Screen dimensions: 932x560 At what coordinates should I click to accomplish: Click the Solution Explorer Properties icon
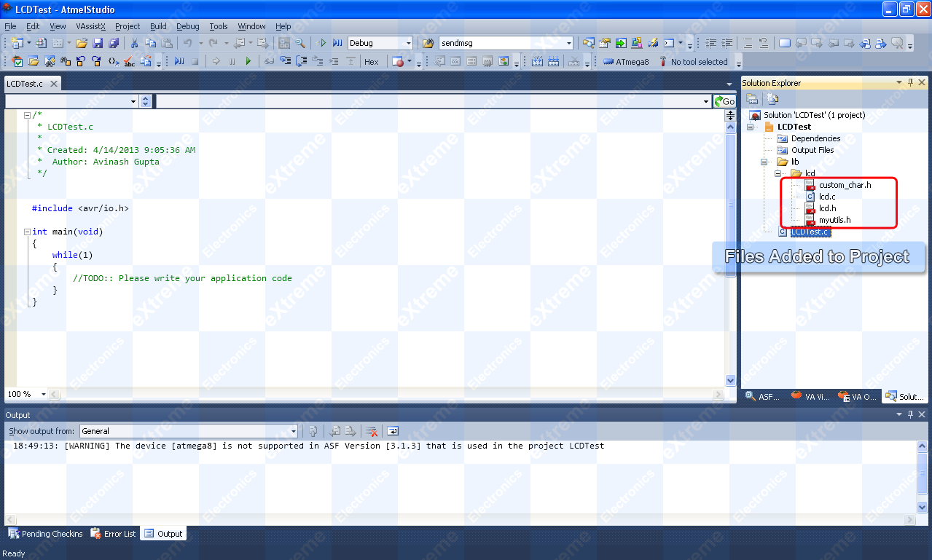pos(752,99)
